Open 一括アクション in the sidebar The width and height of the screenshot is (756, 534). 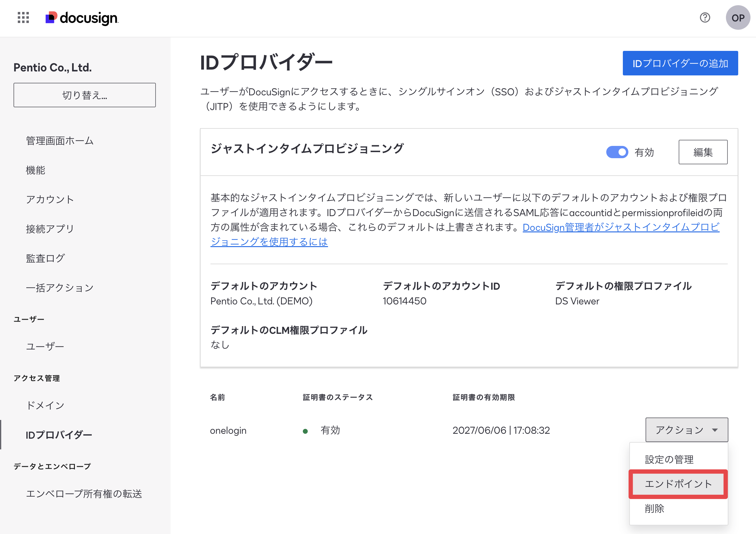(x=60, y=288)
